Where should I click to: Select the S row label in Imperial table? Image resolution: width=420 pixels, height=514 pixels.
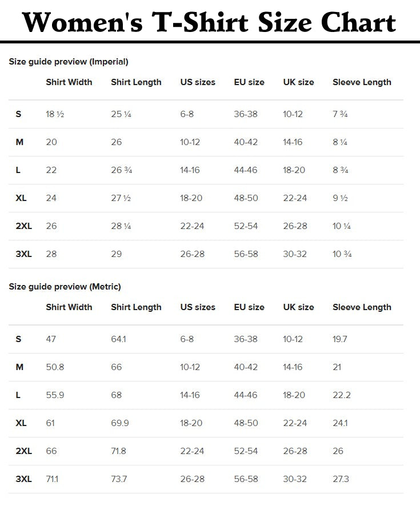[18, 114]
